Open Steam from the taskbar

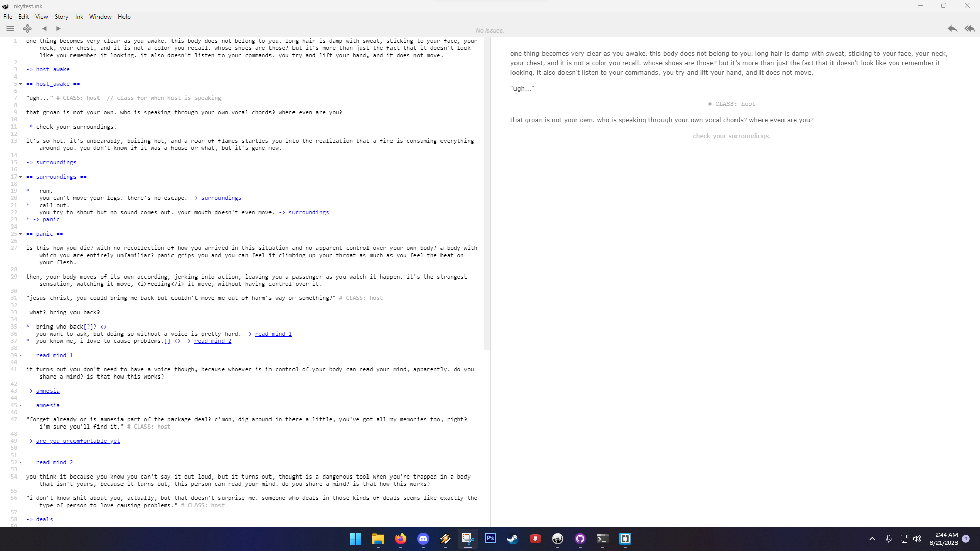[512, 538]
